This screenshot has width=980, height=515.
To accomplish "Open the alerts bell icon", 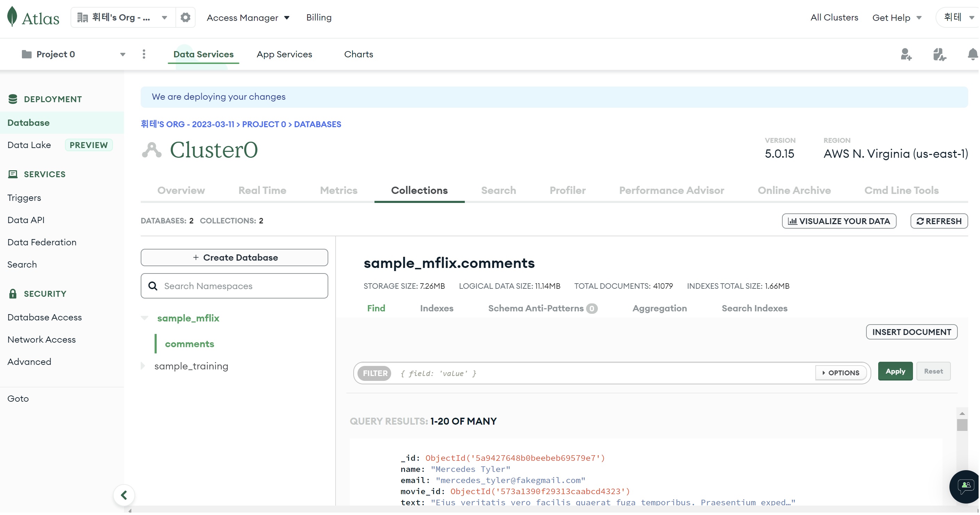I will pyautogui.click(x=972, y=55).
